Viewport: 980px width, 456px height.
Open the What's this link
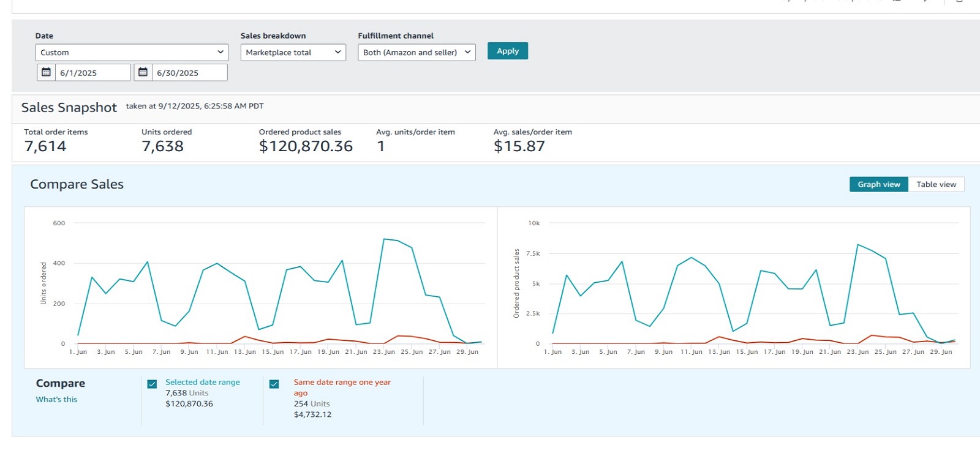click(x=56, y=399)
